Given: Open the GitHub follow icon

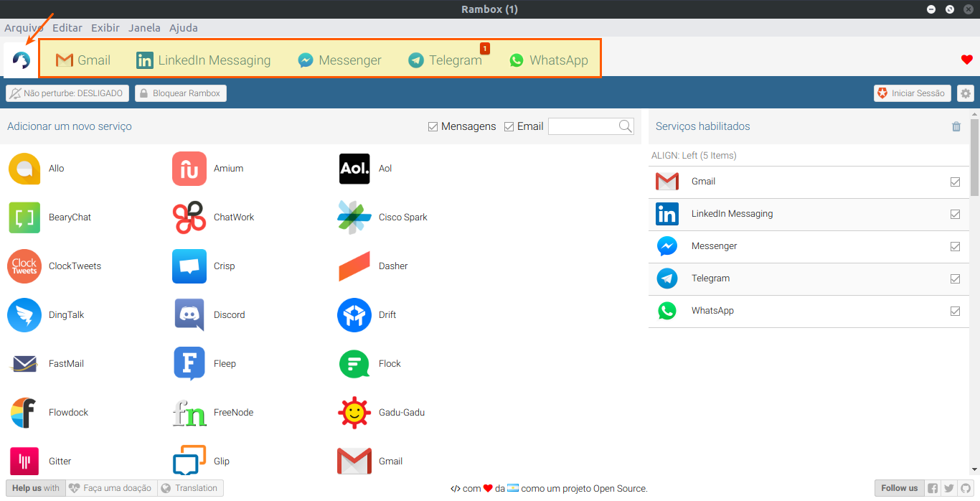Looking at the screenshot, I should pos(966,488).
